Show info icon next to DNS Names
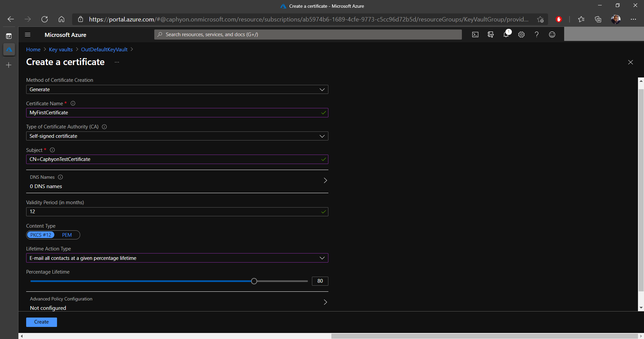Viewport: 644px width, 339px height. 60,177
